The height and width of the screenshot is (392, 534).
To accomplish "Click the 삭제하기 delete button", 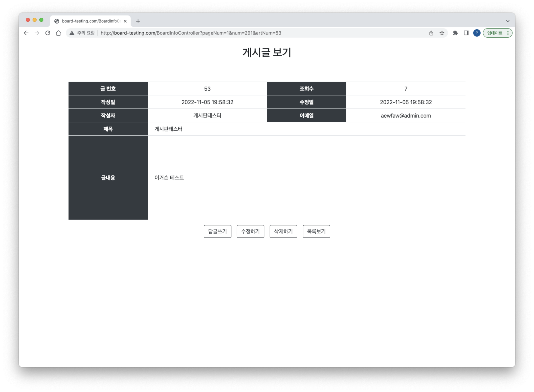I will (x=283, y=231).
